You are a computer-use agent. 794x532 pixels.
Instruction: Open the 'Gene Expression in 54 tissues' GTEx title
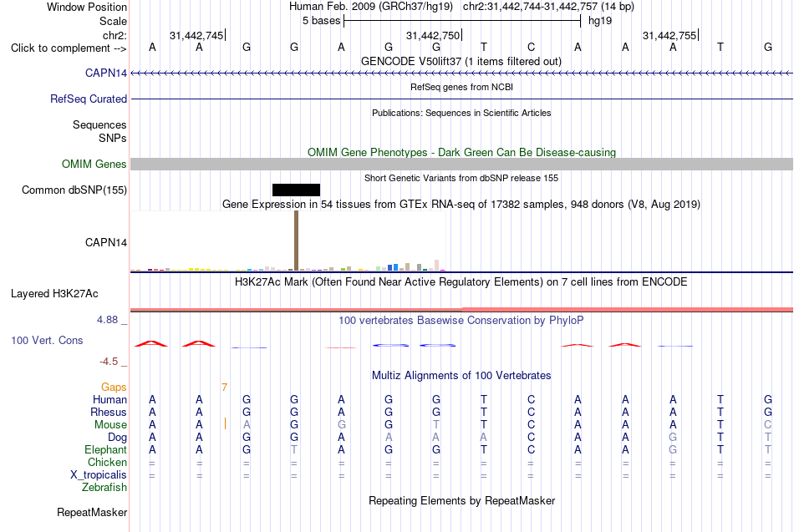pyautogui.click(x=461, y=204)
